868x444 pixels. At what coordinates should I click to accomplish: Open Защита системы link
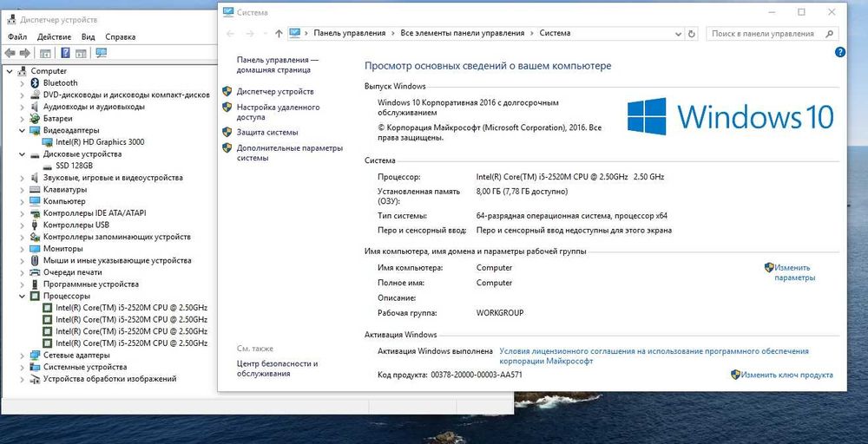tap(267, 133)
